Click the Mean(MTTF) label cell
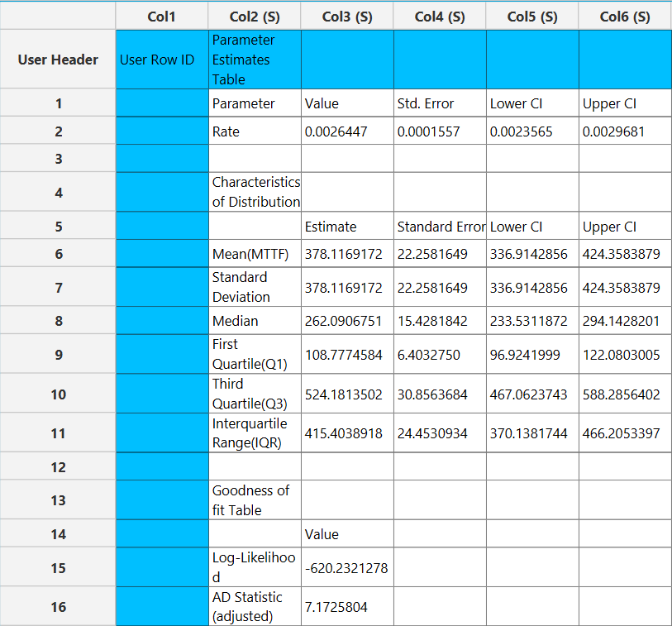The height and width of the screenshot is (626, 672). point(255,253)
